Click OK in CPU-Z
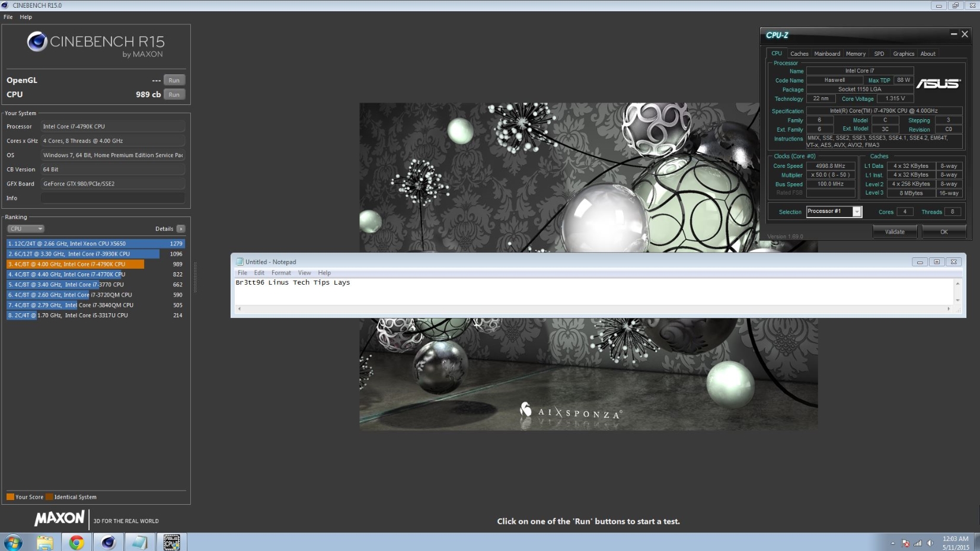The height and width of the screenshot is (551, 980). [x=944, y=232]
